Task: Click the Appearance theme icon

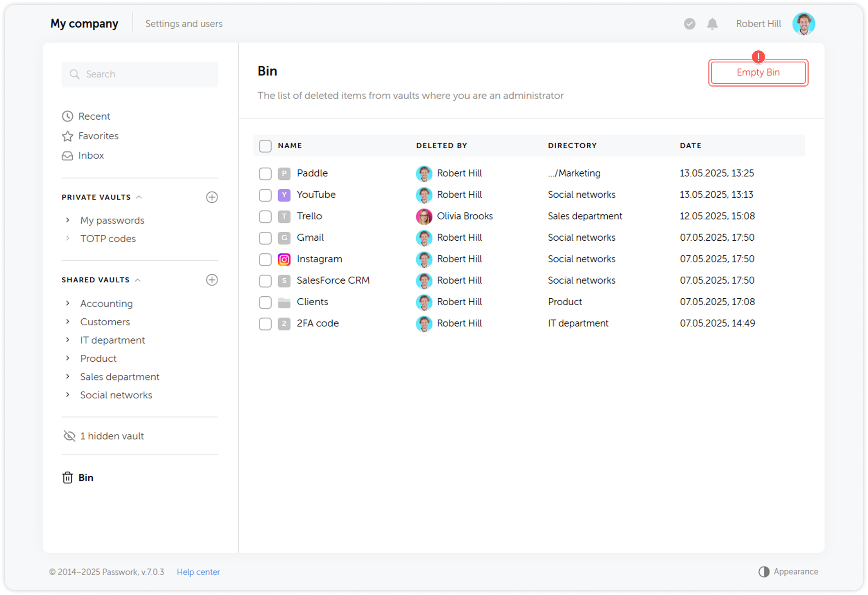Action: (x=764, y=572)
